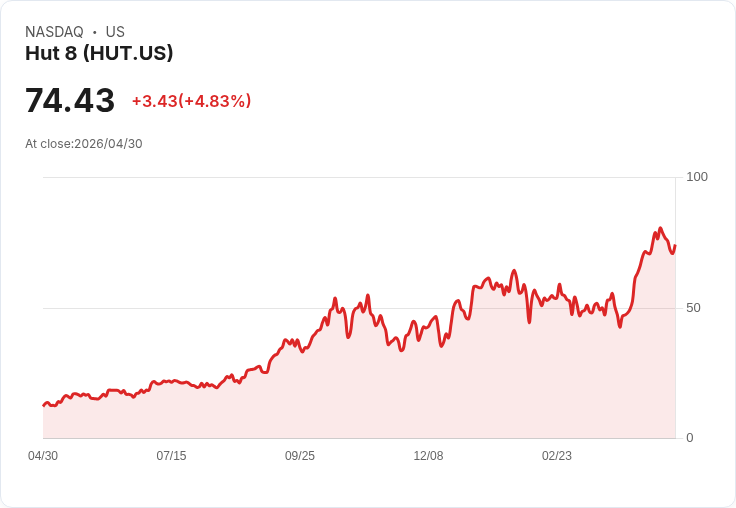
Task: Select the 07/15 date on x-axis
Action: (x=171, y=456)
